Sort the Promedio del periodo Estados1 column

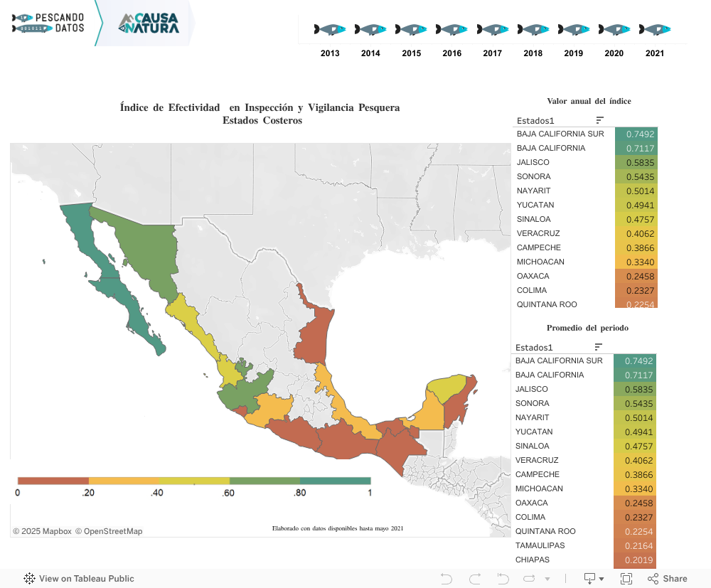[599, 347]
